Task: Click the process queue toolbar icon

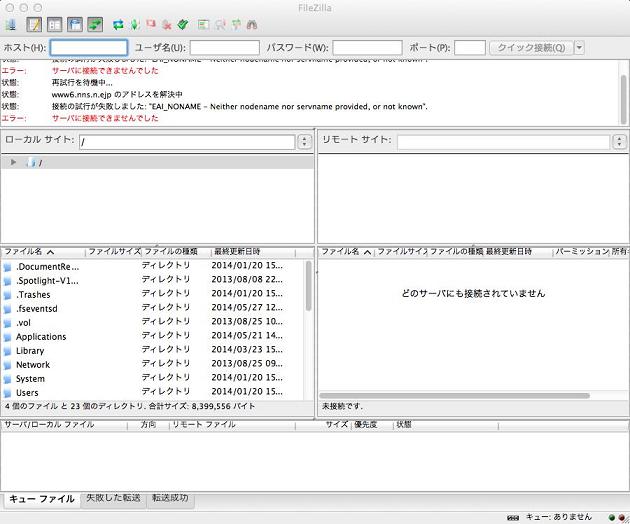Action: coord(134,24)
